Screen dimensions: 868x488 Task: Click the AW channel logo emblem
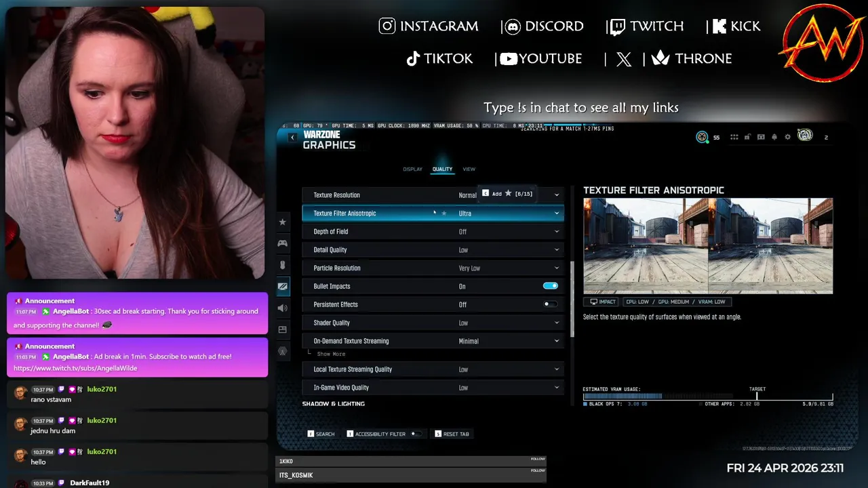[x=823, y=45]
